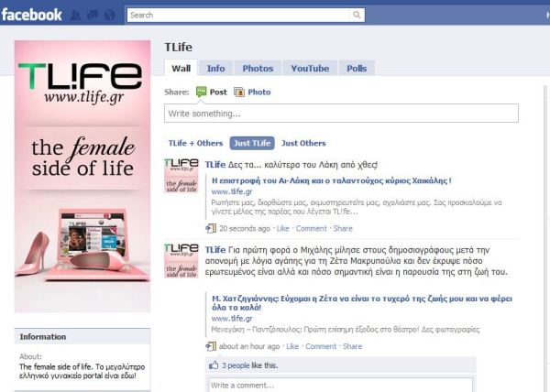Switch to the Info tab
Screen dimensions: 550x392
tap(215, 68)
